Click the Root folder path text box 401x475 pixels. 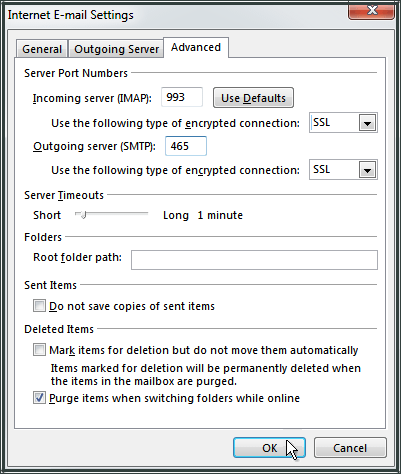coord(254,260)
